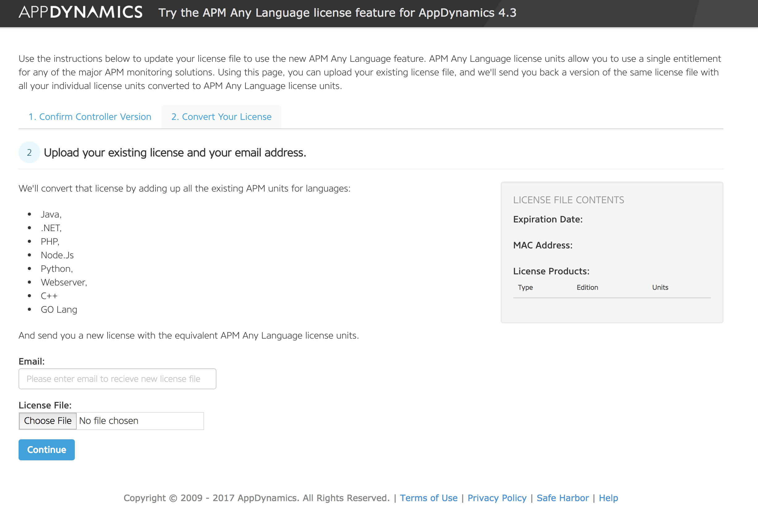Click the 'Edition' column header
Screen dimensions: 758x532
click(587, 287)
